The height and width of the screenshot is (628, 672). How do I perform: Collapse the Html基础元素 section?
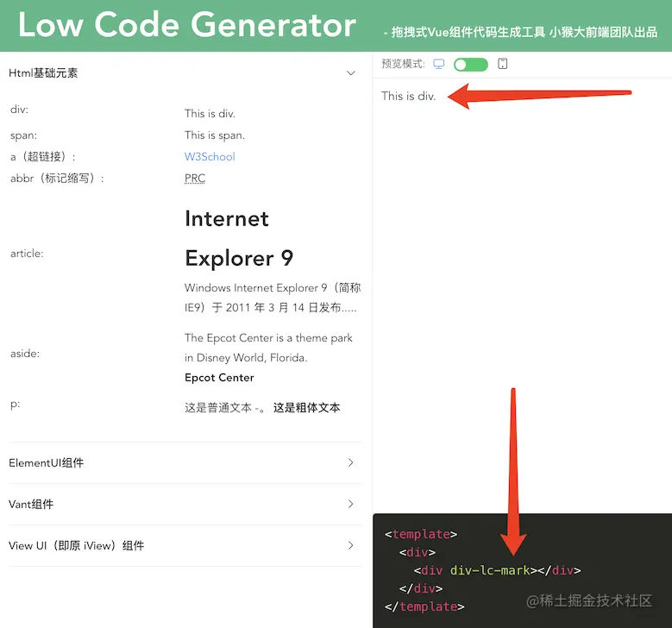coord(350,73)
